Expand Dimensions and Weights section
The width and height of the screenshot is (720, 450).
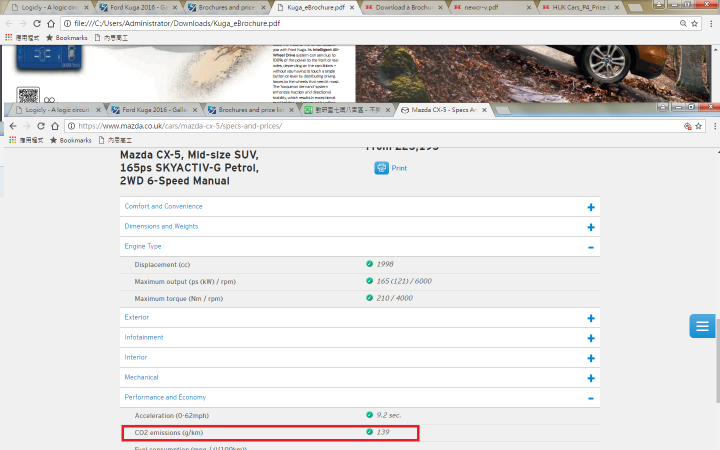[x=591, y=227]
